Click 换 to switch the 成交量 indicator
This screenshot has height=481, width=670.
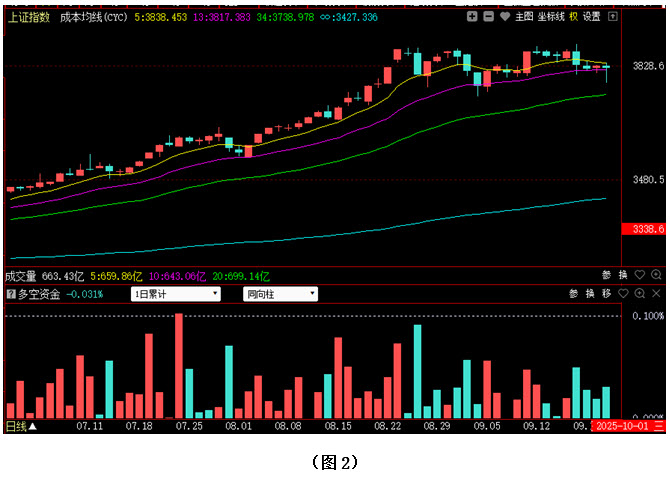tap(623, 275)
